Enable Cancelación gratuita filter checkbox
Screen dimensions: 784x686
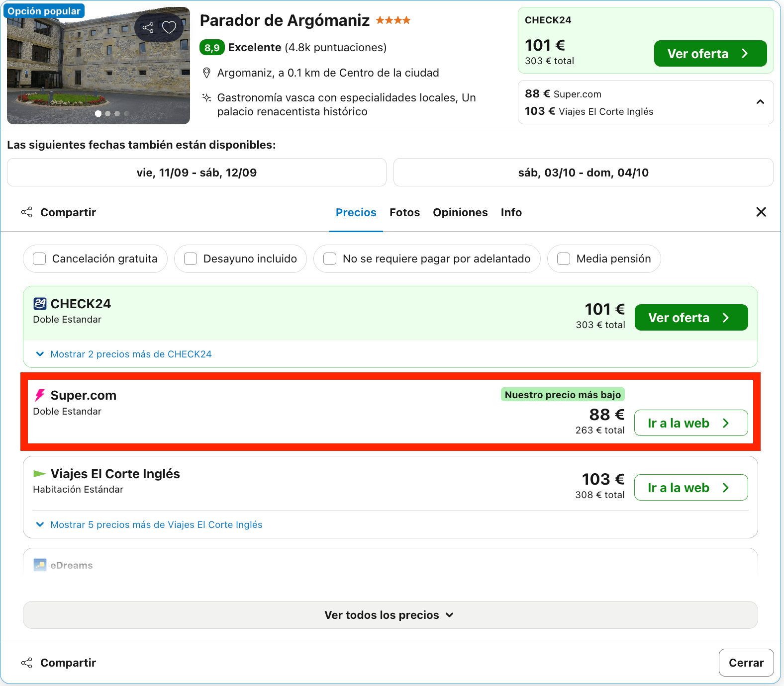(39, 259)
